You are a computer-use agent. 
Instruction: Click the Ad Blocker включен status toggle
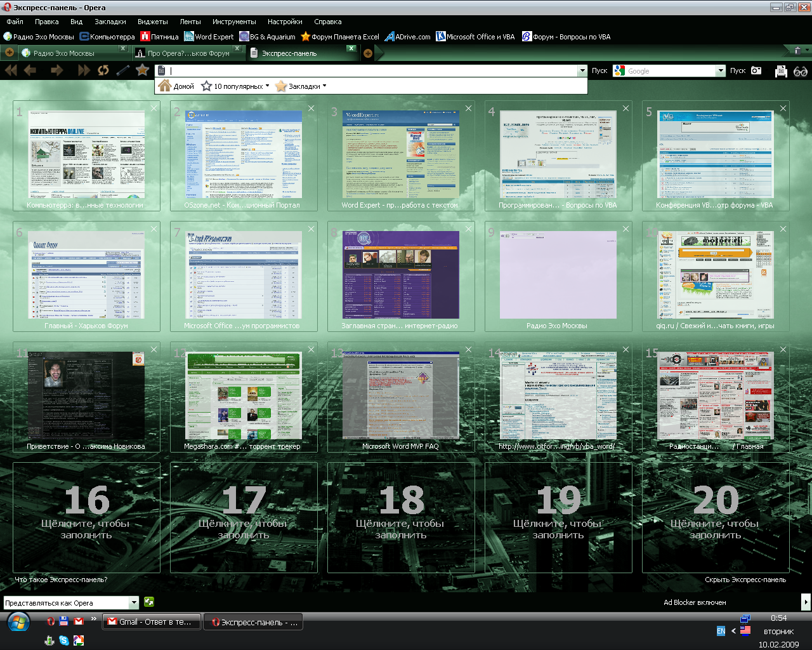click(695, 602)
